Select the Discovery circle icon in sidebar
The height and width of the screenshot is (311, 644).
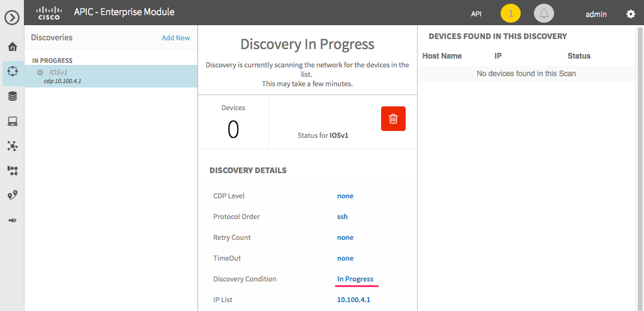(x=13, y=71)
